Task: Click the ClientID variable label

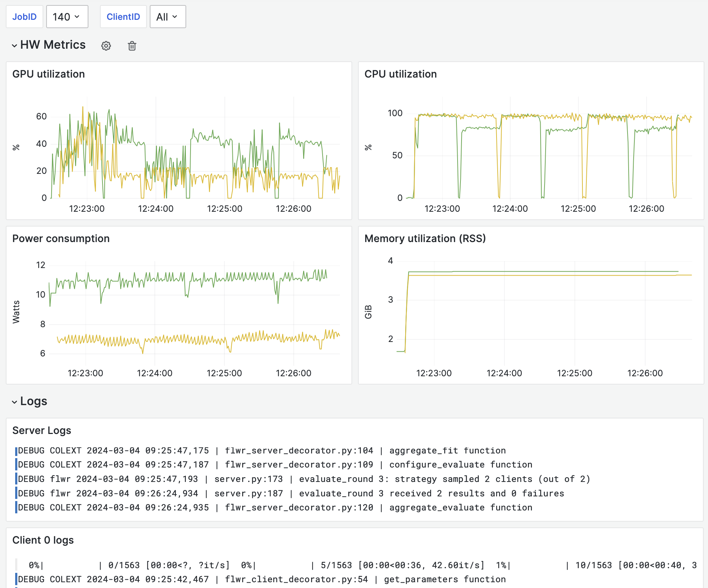Action: (123, 17)
